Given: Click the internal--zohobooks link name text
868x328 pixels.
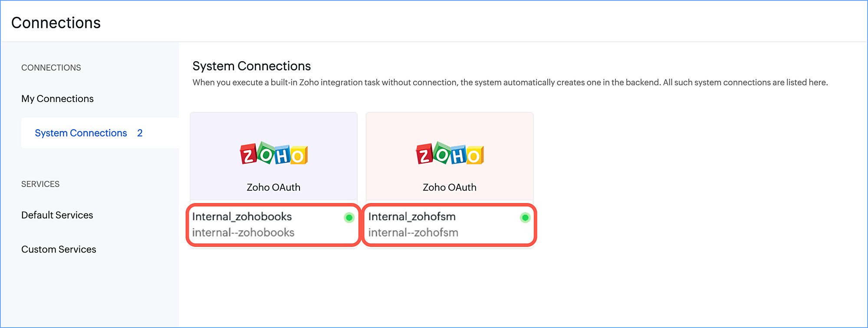Looking at the screenshot, I should coord(243,233).
